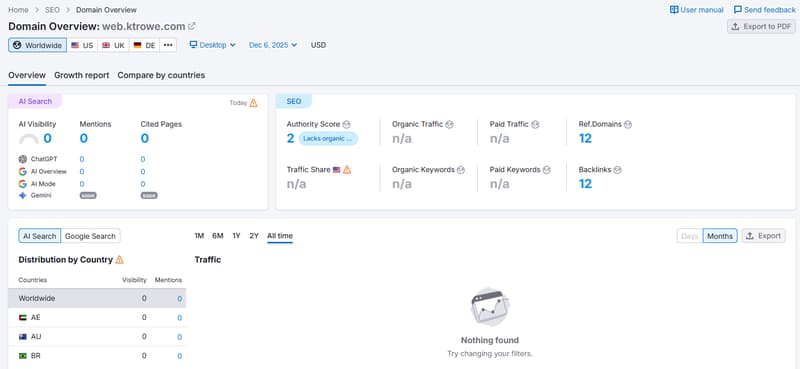Click the AI Visibility gauge icon
Image resolution: width=800 pixels, height=369 pixels.
29,139
